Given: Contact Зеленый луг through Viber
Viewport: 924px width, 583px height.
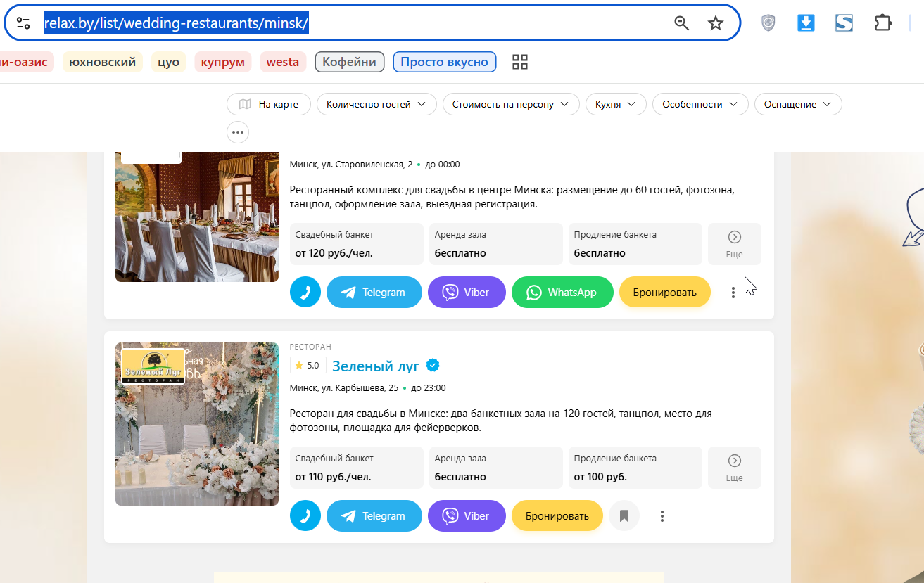Looking at the screenshot, I should click(x=467, y=515).
